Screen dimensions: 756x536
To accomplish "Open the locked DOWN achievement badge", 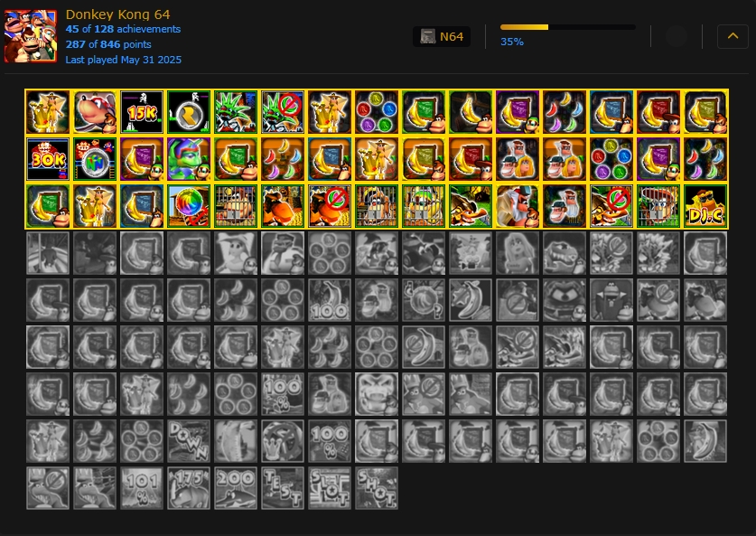I will point(189,441).
